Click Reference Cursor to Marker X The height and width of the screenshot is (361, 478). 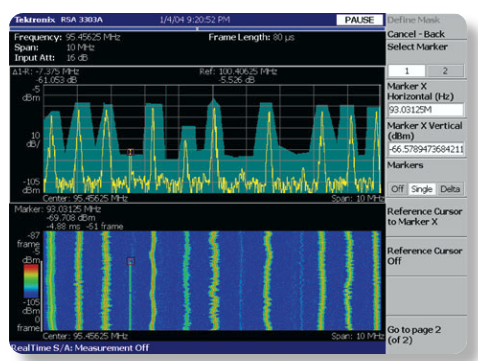tap(425, 217)
